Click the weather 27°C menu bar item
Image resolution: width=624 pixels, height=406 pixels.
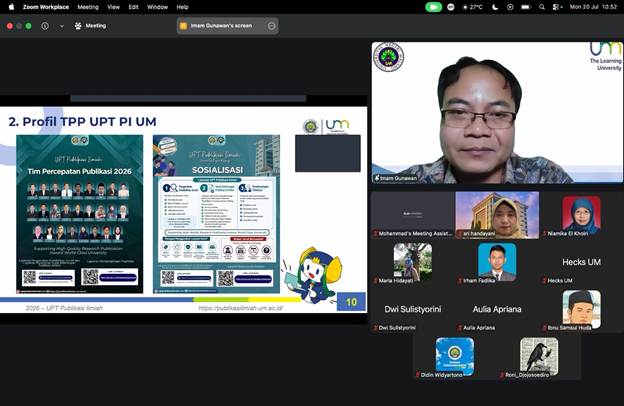click(x=472, y=7)
